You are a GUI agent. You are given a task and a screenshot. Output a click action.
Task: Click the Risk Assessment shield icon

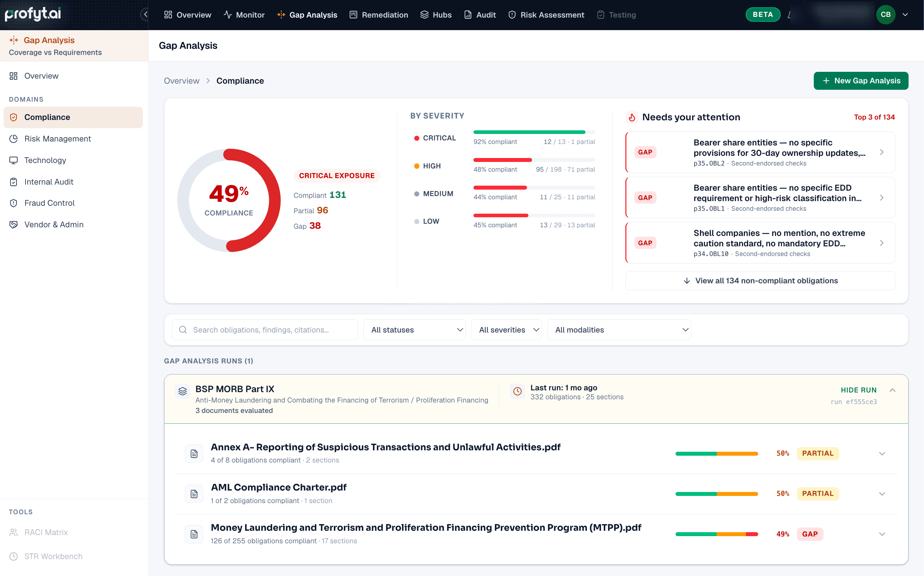point(512,14)
